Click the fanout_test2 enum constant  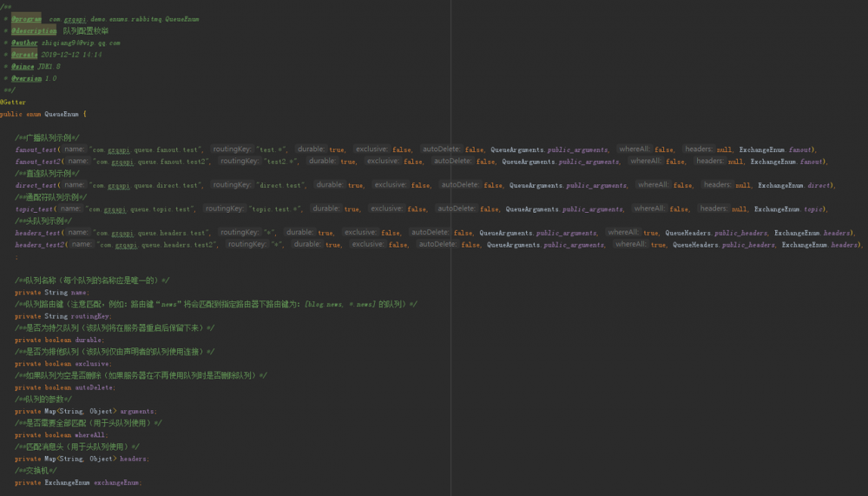tap(37, 162)
